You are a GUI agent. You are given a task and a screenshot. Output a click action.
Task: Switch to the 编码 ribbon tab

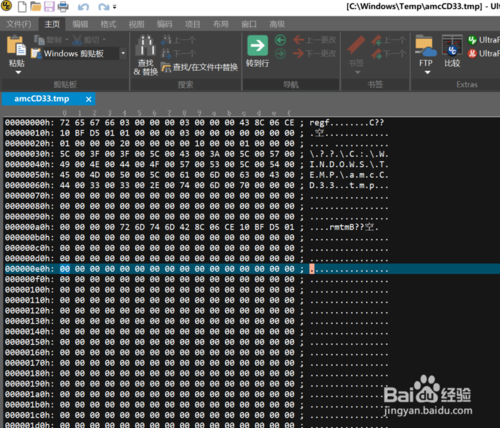click(x=165, y=24)
